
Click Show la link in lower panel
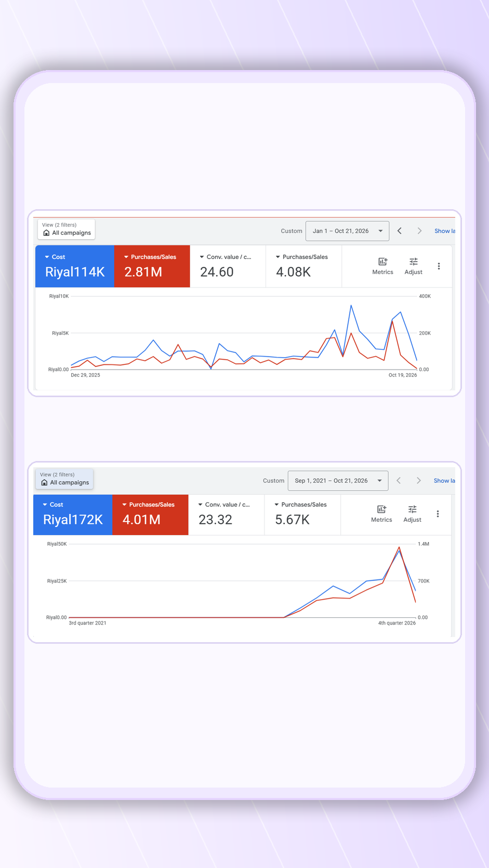point(444,481)
